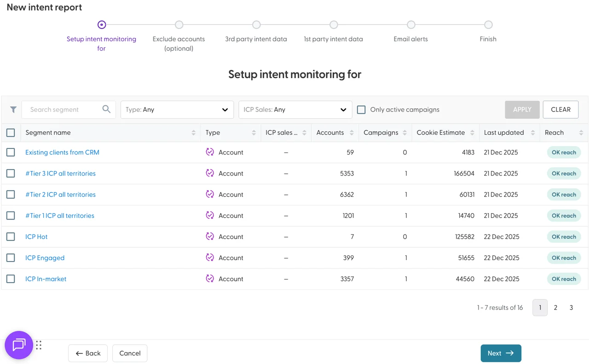Go to 3rd party intent data step
The image size is (589, 364).
(256, 25)
